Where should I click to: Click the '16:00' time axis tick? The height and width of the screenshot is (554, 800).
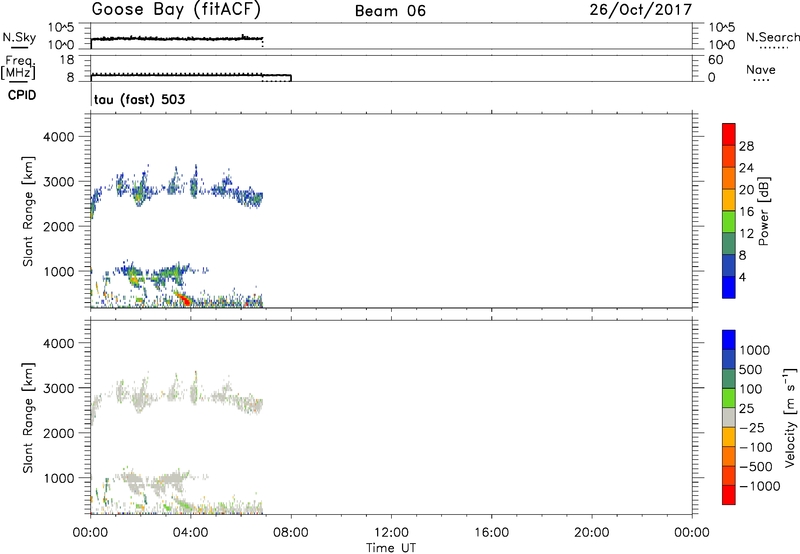[x=491, y=533]
